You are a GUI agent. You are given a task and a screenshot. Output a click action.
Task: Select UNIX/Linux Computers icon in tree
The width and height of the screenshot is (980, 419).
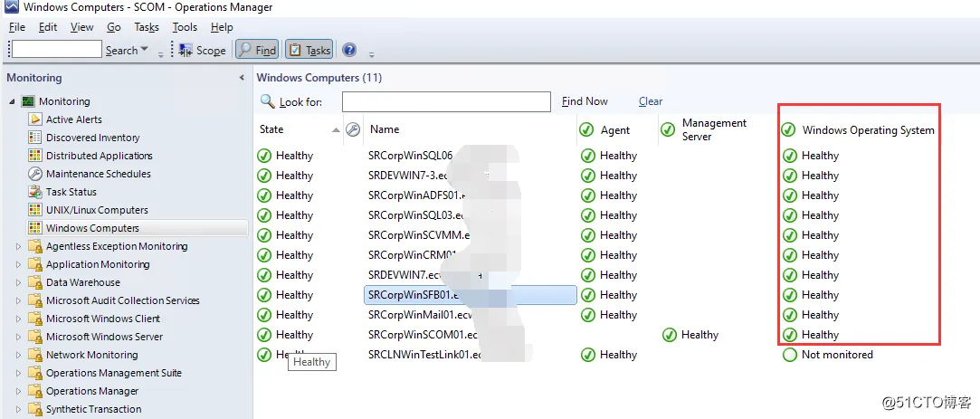click(x=35, y=210)
